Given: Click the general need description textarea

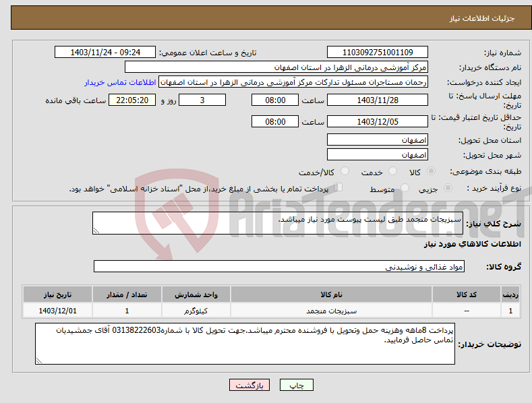Looking at the screenshot, I should click(278, 223).
